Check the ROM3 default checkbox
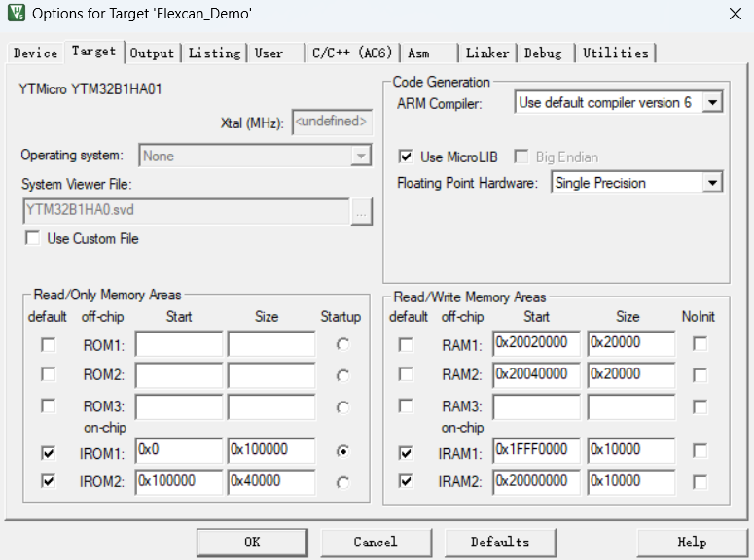 (48, 406)
